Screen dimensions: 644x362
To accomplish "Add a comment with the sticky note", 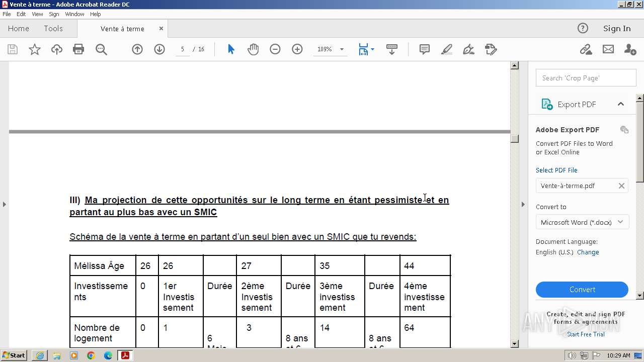I will pyautogui.click(x=425, y=49).
